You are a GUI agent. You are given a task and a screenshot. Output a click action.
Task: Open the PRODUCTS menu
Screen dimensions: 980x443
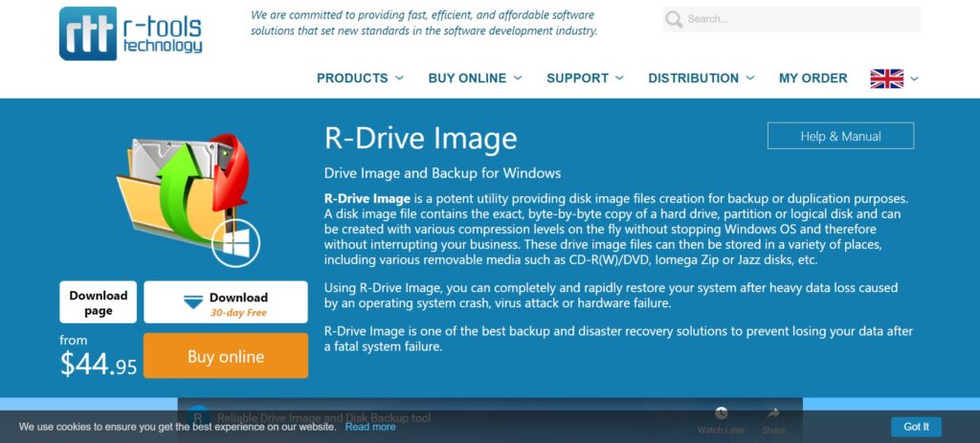[352, 78]
